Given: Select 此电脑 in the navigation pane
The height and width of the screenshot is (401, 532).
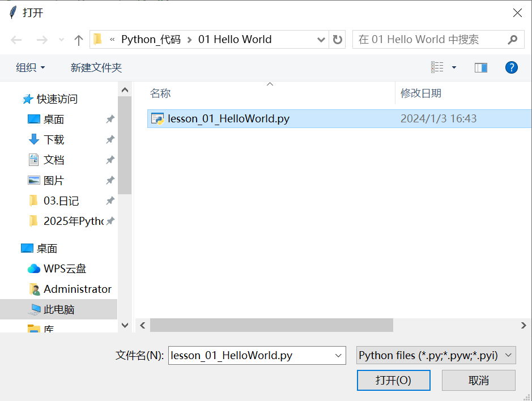Looking at the screenshot, I should [59, 309].
